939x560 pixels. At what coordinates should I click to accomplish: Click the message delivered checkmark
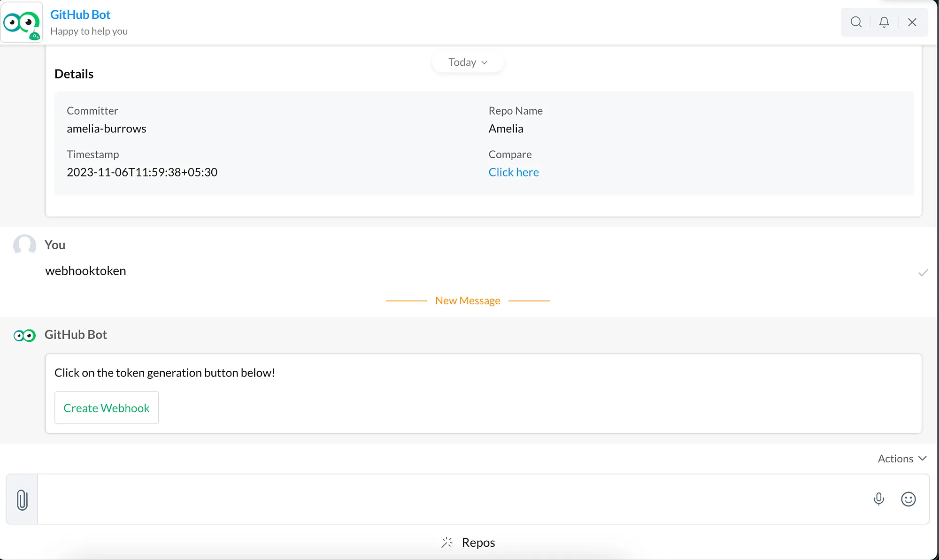[923, 273]
